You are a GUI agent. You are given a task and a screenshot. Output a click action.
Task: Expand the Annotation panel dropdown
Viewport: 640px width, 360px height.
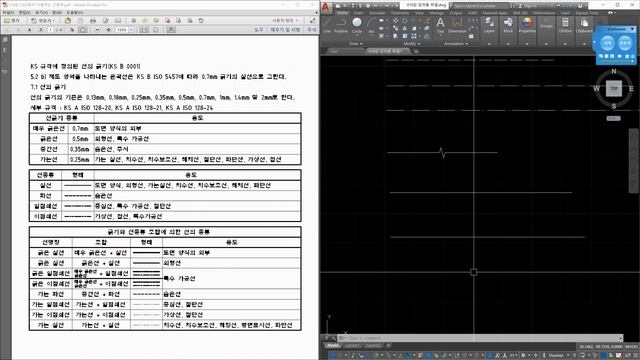point(456,44)
